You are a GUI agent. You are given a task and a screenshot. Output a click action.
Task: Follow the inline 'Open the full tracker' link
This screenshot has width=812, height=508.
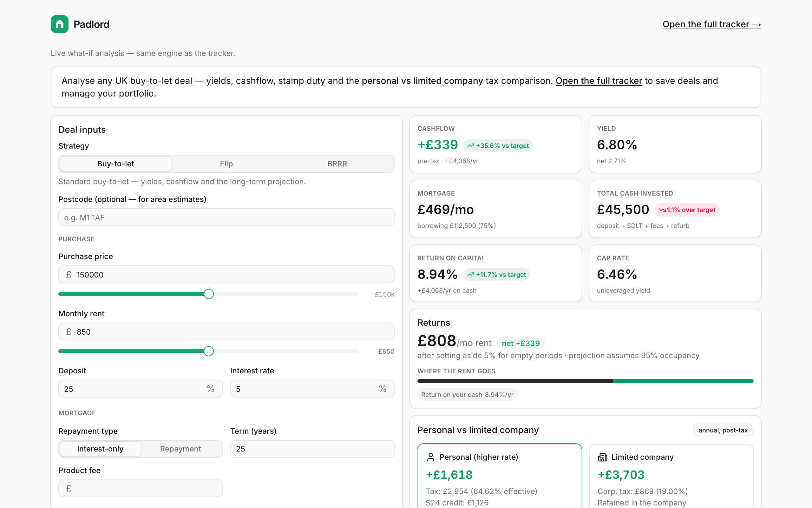(x=599, y=81)
